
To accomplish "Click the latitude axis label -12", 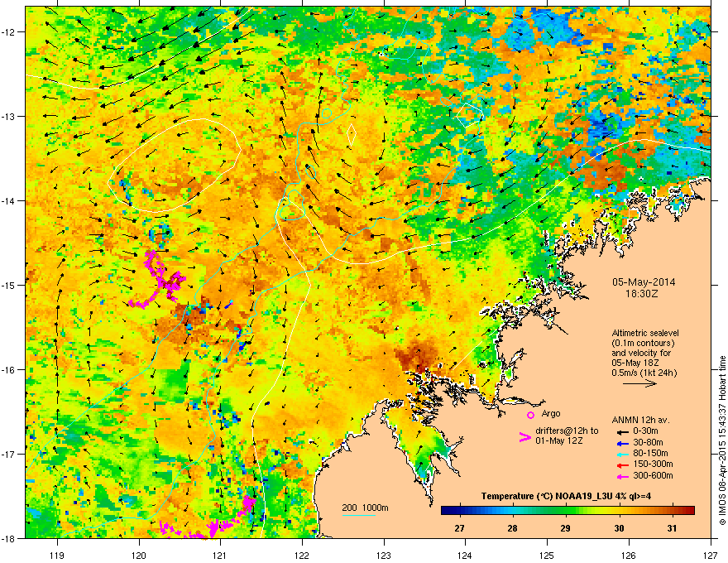I will (x=9, y=31).
